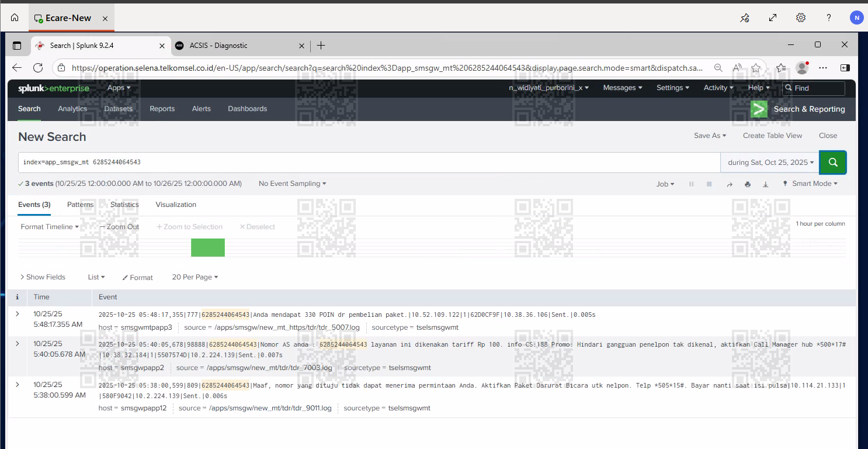The width and height of the screenshot is (868, 449).
Task: Click the question mark help icon
Action: click(829, 18)
